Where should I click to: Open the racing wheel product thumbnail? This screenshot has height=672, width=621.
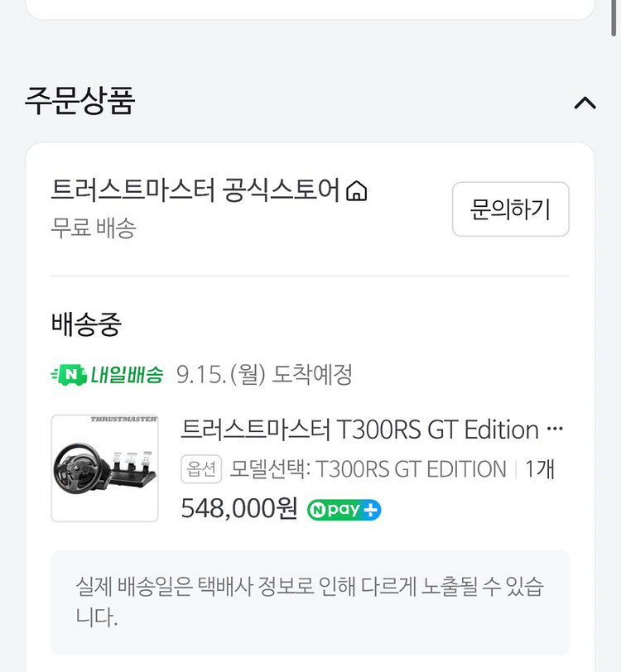click(x=105, y=468)
